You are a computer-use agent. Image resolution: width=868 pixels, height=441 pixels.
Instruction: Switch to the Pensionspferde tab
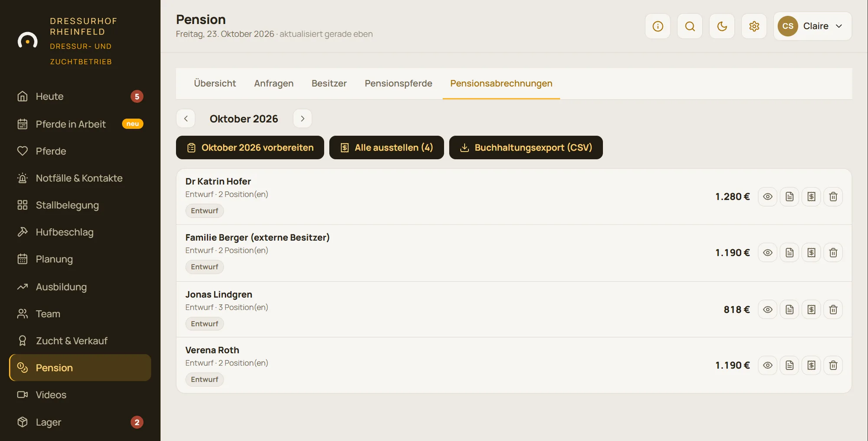point(398,83)
